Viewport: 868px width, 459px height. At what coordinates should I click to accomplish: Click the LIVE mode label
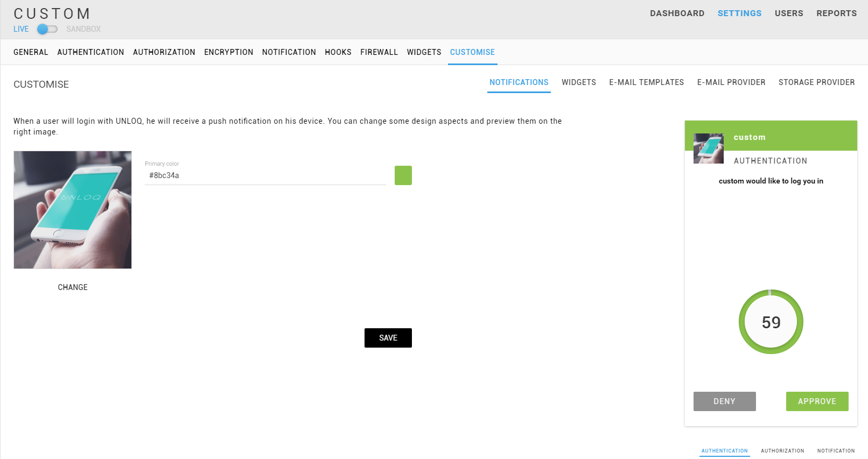[21, 29]
